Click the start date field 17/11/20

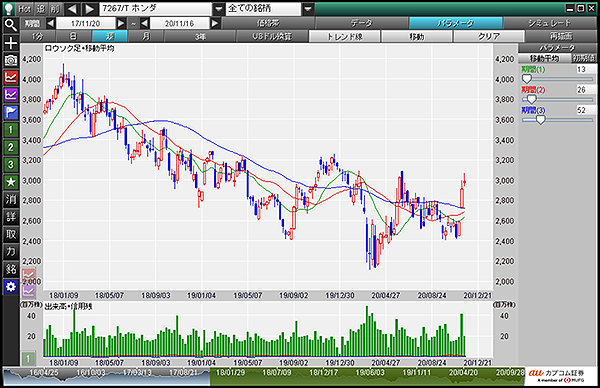point(86,24)
